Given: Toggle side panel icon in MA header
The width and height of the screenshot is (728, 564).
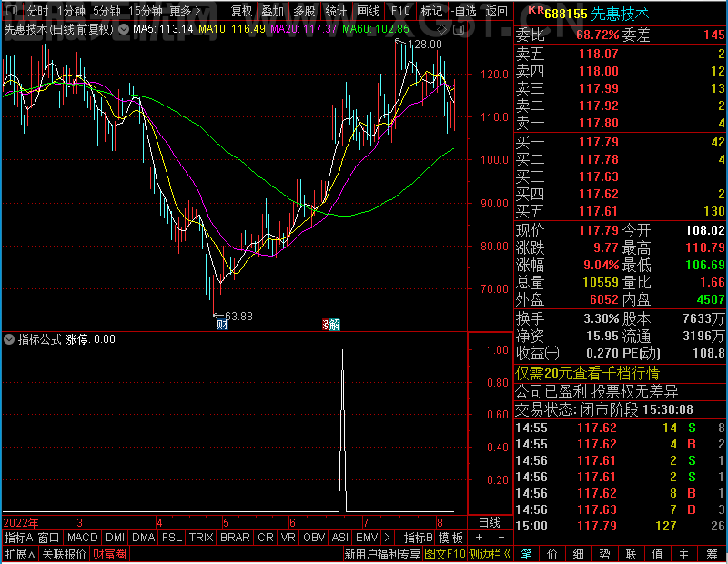Looking at the screenshot, I should [459, 30].
